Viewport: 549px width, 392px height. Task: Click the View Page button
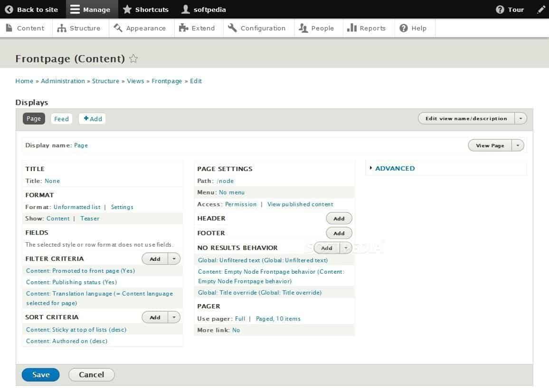(x=490, y=145)
